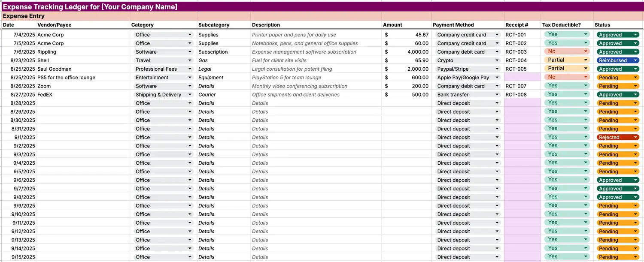Open the Crypto payment method dropdown
This screenshot has height=262, width=644.
coord(468,60)
